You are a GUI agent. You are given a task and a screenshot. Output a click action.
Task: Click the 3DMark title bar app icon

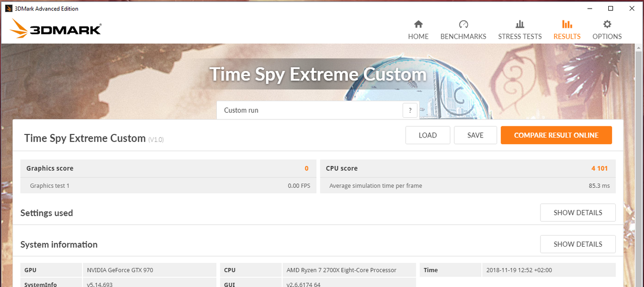[x=9, y=9]
